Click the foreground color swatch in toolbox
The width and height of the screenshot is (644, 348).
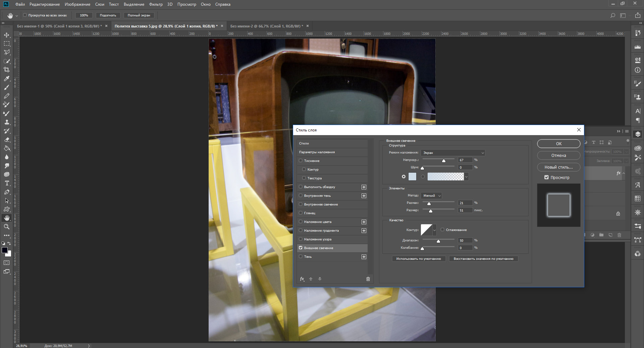click(x=5, y=250)
